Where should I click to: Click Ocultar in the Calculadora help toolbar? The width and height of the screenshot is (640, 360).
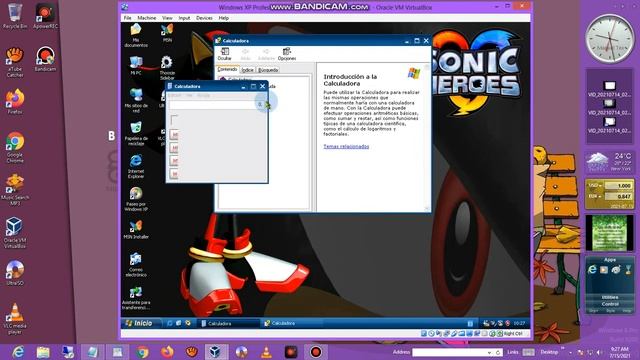click(x=224, y=54)
